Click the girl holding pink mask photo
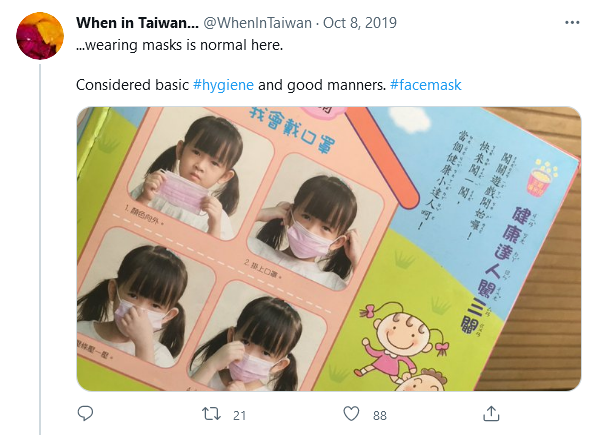Viewport: 598px width, 435px height. (201, 177)
